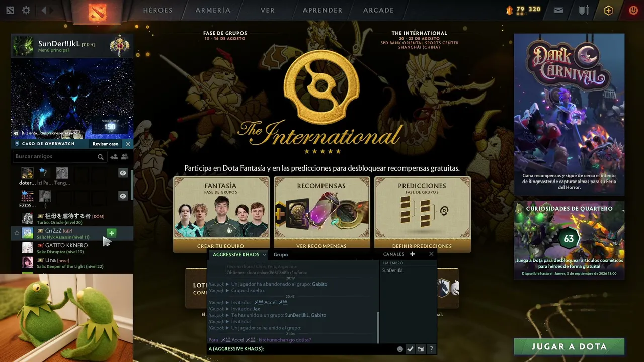The height and width of the screenshot is (362, 644).
Task: Click SunDer!!JkL in channel member list
Action: click(393, 270)
